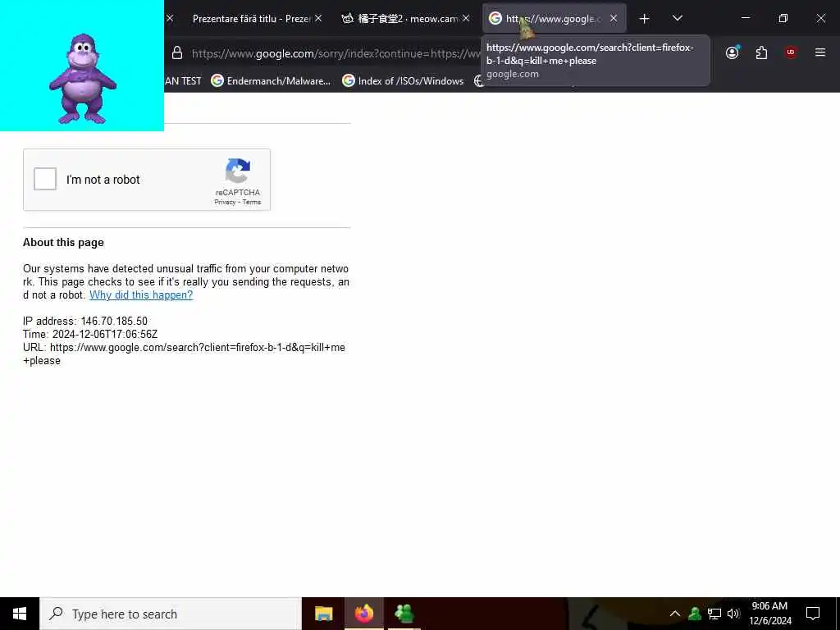Viewport: 840px width, 630px height.
Task: Expand the list all tabs dropdown
Action: pos(677,18)
